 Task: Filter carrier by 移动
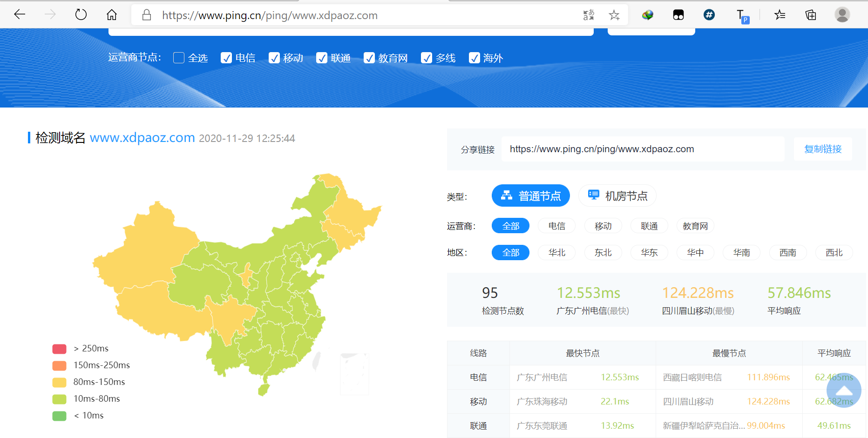pyautogui.click(x=603, y=226)
